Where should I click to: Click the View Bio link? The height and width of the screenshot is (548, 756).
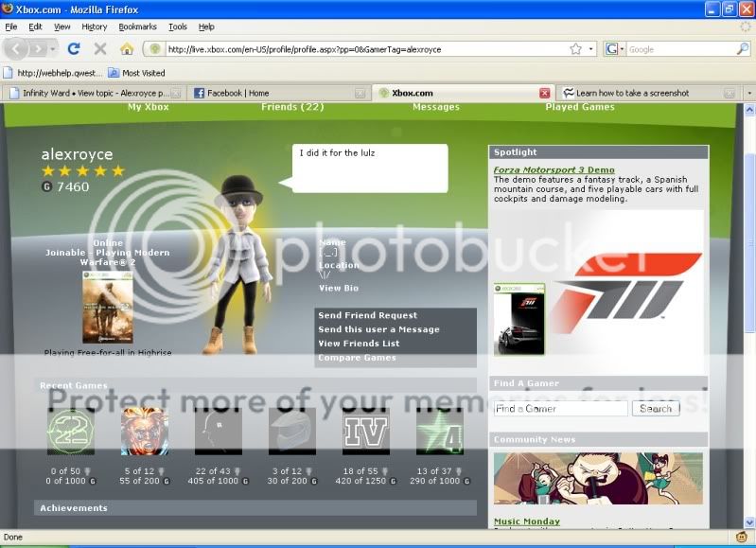(x=339, y=288)
